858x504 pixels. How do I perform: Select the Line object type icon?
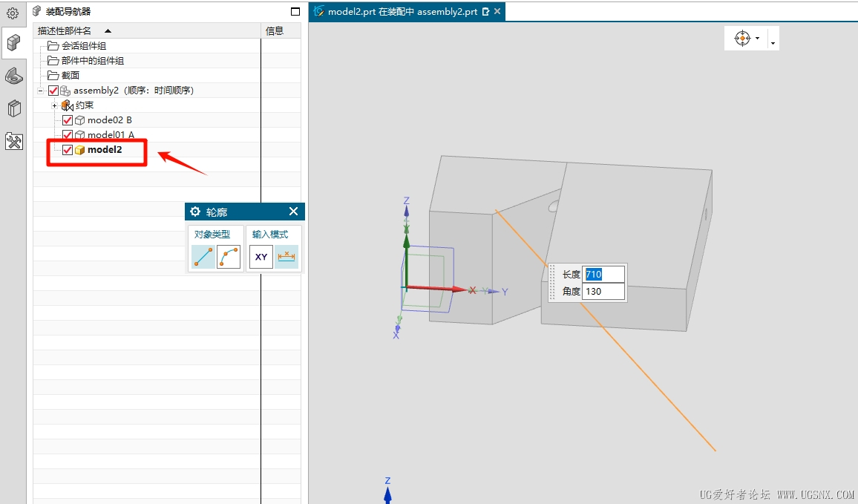point(203,257)
